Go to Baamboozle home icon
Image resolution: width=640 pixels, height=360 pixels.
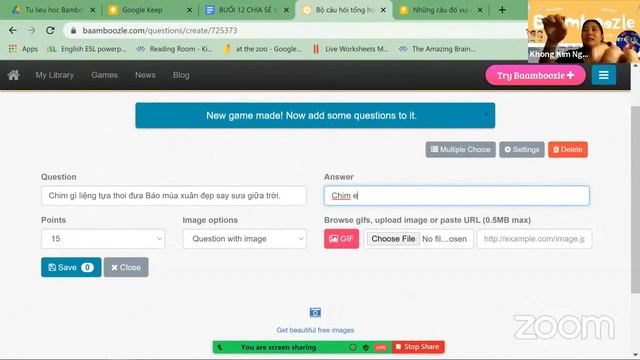(x=13, y=75)
